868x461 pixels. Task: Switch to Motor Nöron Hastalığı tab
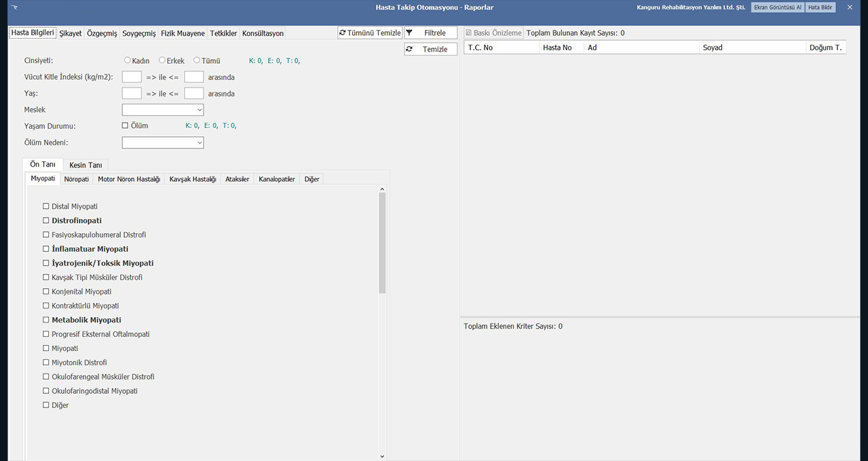pos(129,179)
